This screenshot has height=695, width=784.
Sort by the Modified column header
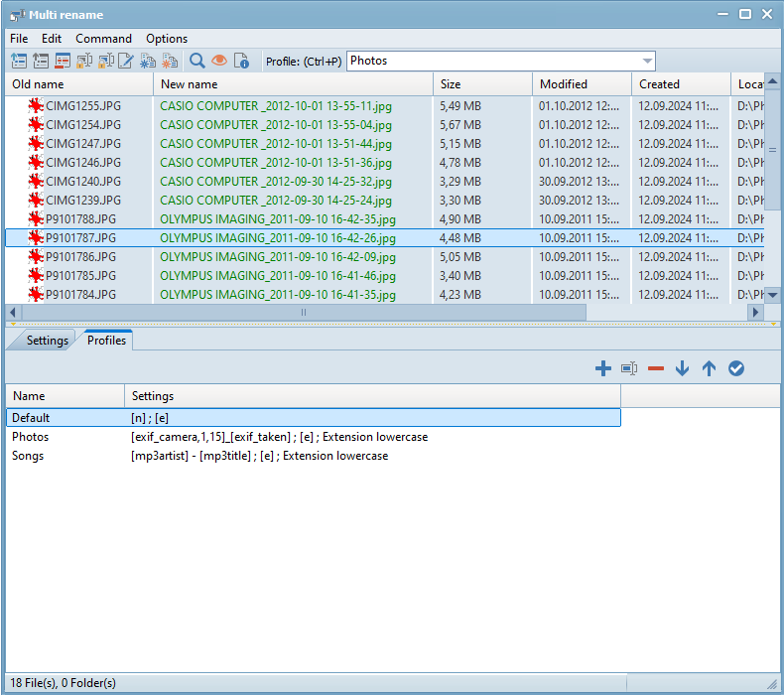582,84
